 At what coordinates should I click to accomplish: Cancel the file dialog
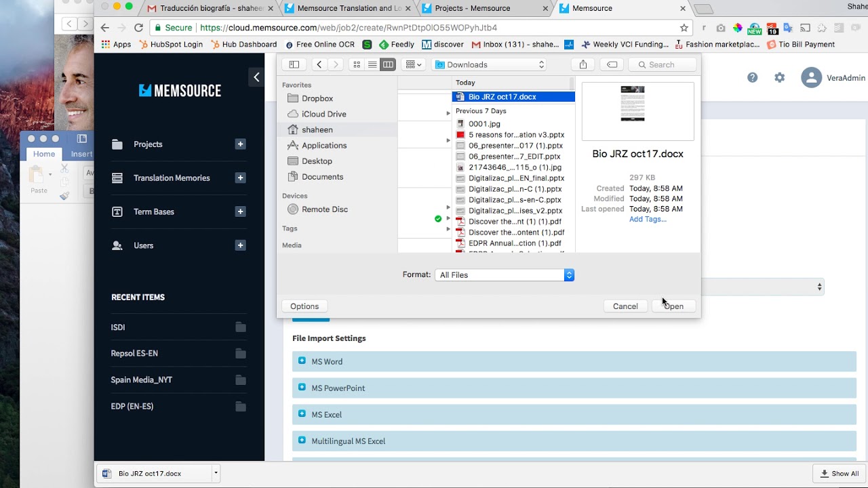point(625,306)
